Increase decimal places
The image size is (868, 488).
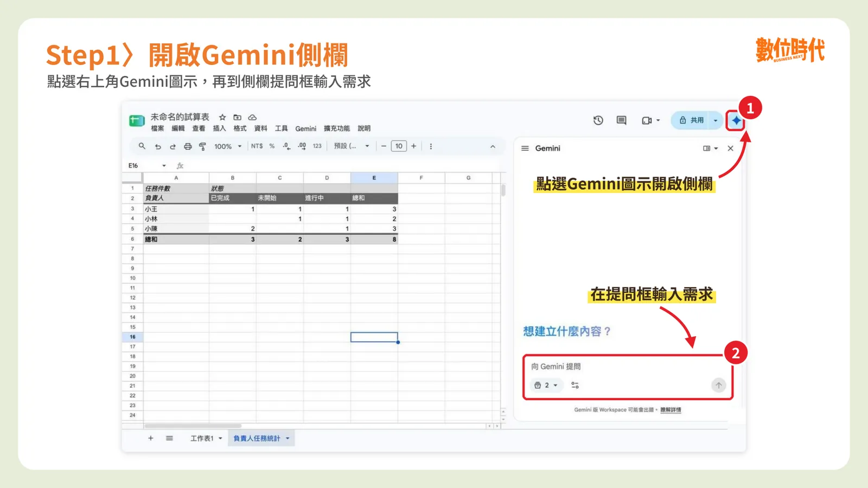(302, 146)
